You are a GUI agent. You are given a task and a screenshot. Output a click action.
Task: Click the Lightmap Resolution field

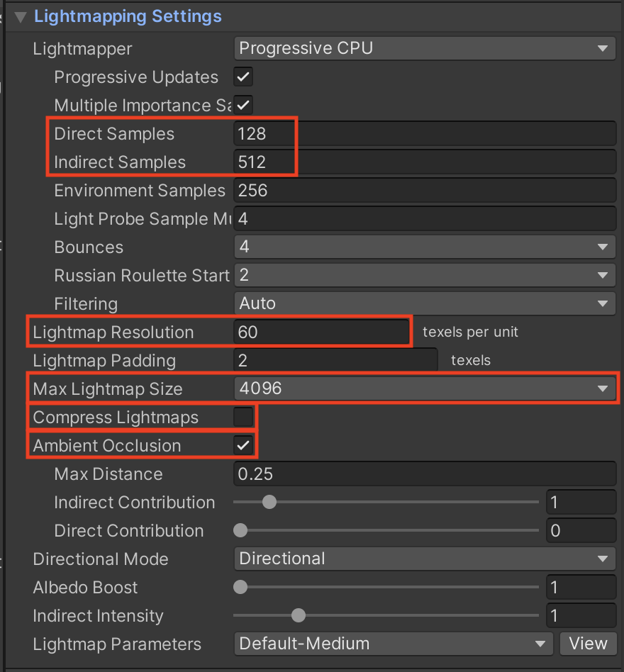tap(322, 332)
